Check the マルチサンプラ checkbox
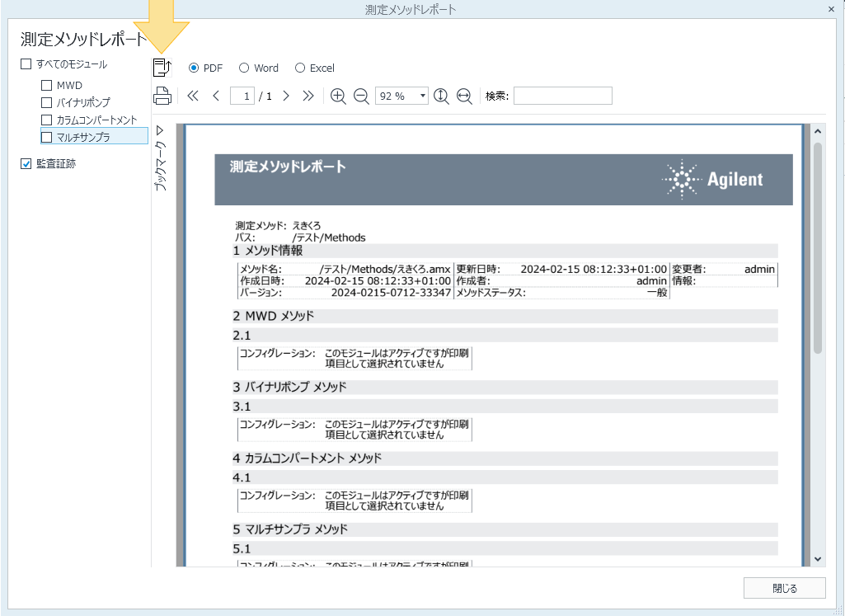 tap(47, 137)
